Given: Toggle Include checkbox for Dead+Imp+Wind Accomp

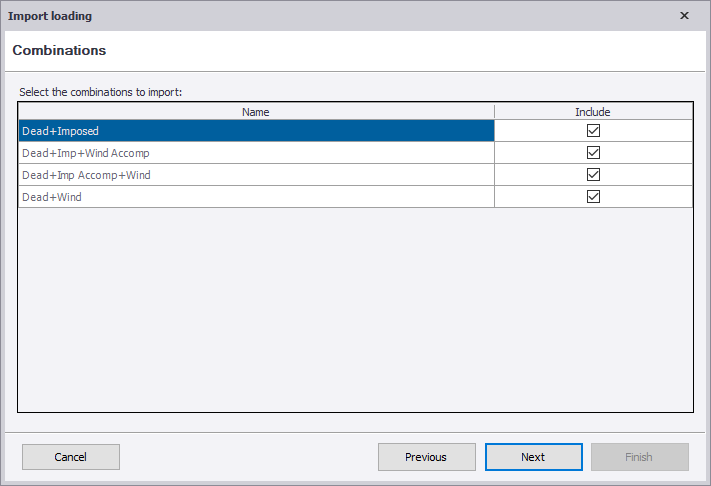Looking at the screenshot, I should 593,153.
